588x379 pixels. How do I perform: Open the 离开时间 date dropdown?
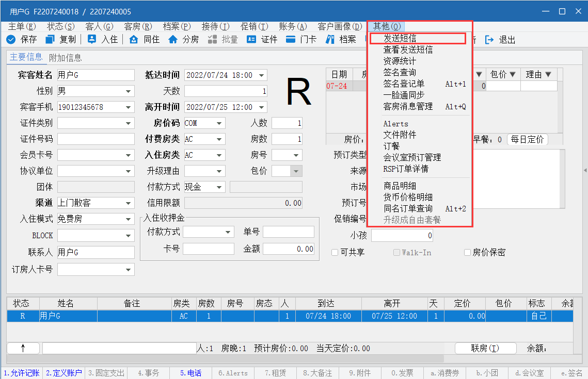tap(261, 107)
